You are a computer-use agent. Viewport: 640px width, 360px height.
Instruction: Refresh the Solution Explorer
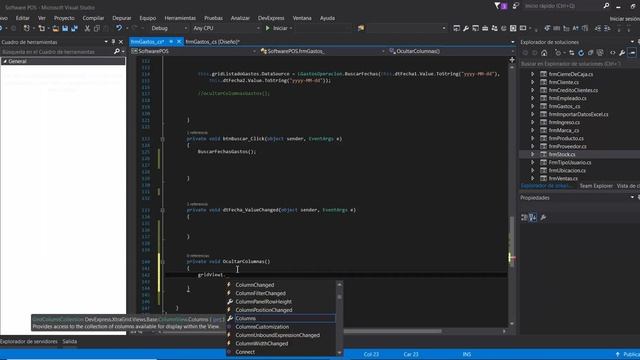pos(581,53)
